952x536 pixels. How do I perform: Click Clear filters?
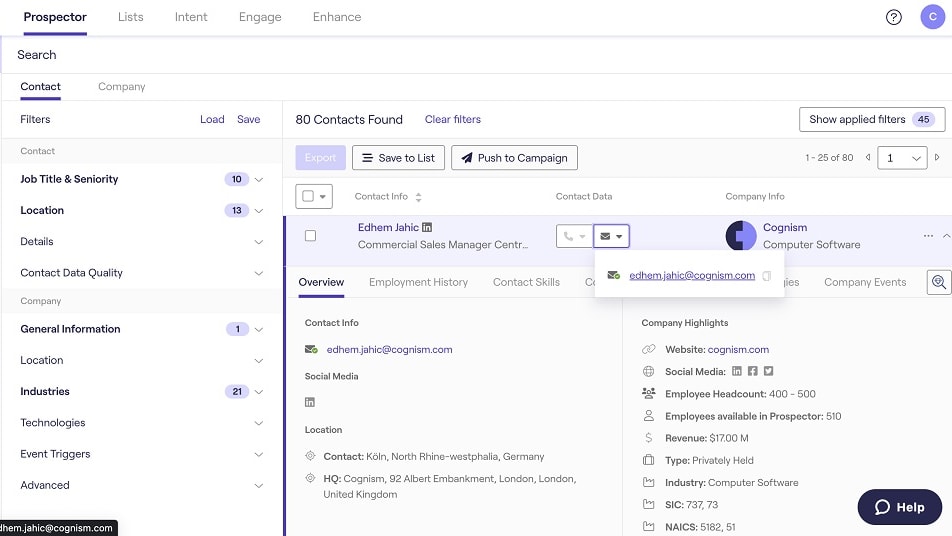452,120
